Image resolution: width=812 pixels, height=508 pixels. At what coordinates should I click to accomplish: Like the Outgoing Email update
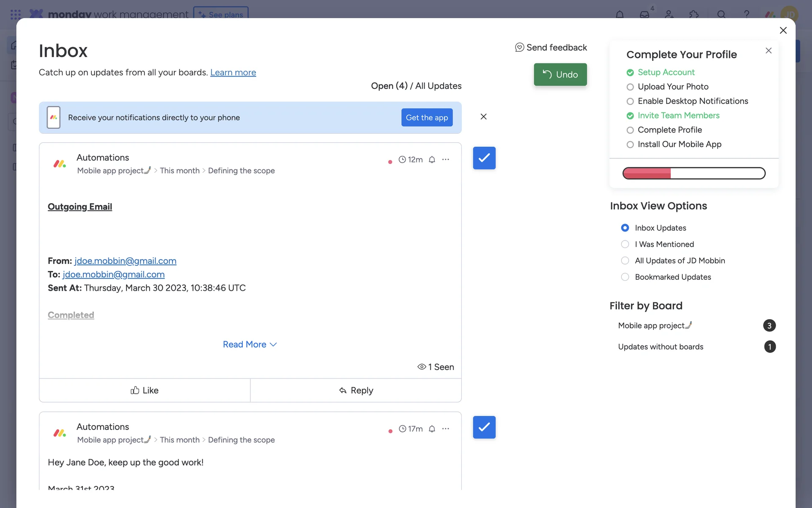[x=145, y=390]
